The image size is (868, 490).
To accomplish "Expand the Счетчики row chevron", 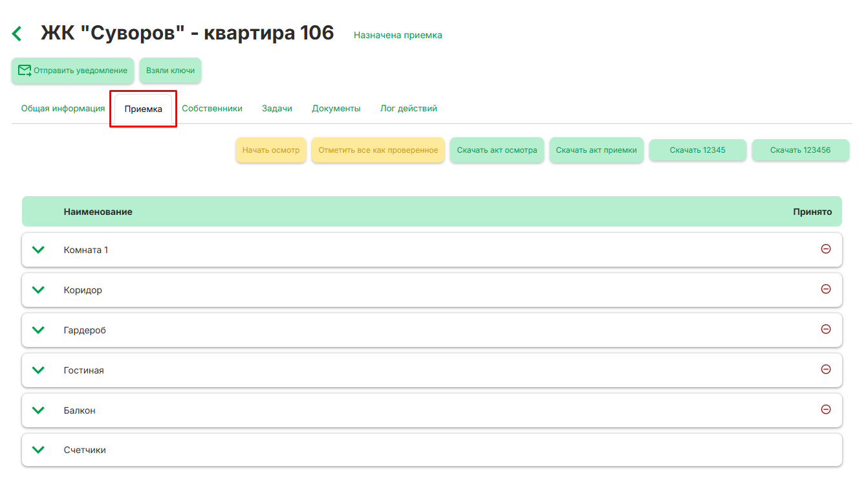I will tap(38, 450).
